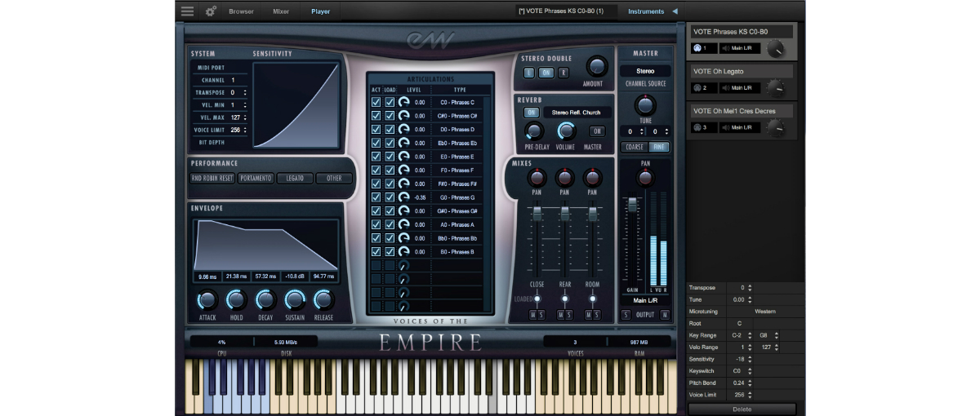This screenshot has height=416, width=980.
Task: Click the Reverb Pre-Delay knob
Action: point(534,131)
